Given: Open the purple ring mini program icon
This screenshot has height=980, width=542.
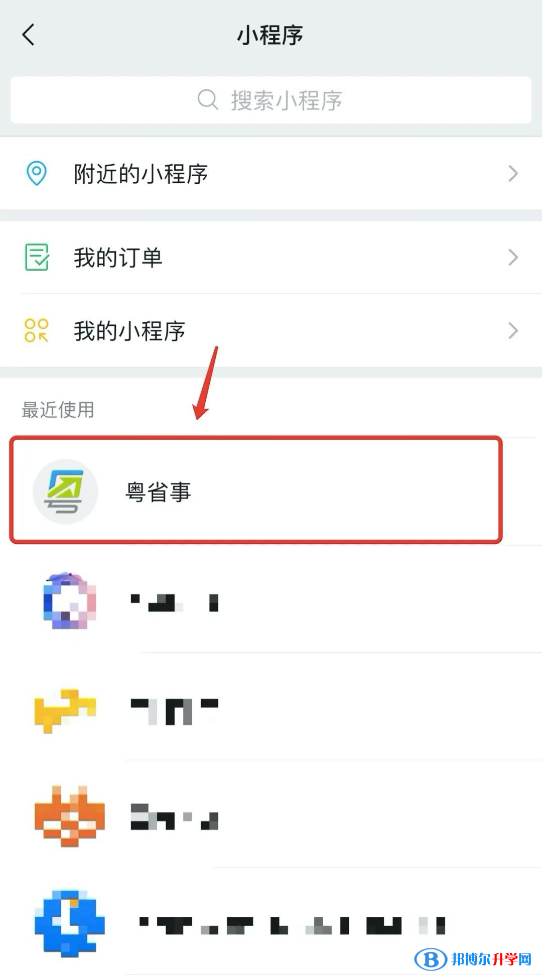Looking at the screenshot, I should (69, 600).
